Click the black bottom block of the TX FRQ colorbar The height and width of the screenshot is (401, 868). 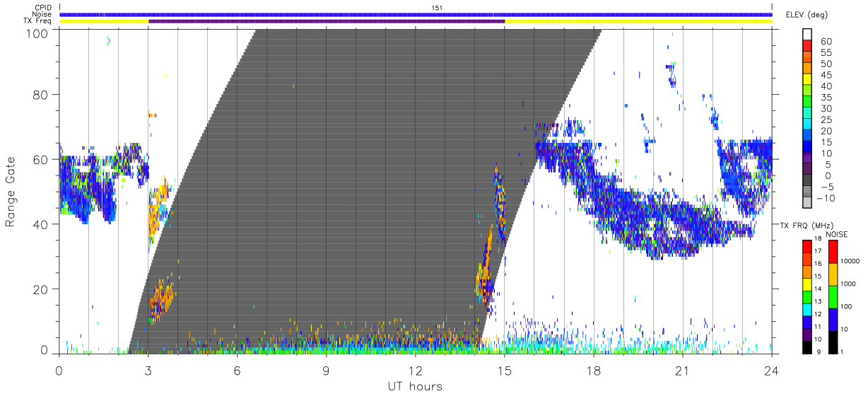point(807,347)
